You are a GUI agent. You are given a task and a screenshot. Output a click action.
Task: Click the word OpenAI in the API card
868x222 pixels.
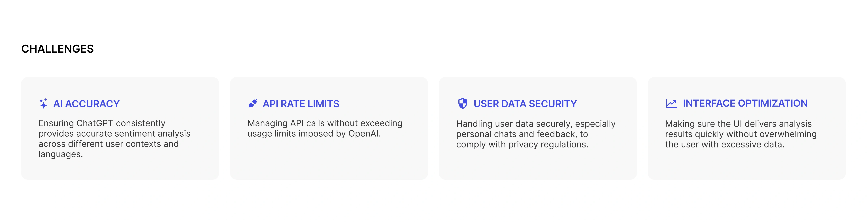(364, 134)
